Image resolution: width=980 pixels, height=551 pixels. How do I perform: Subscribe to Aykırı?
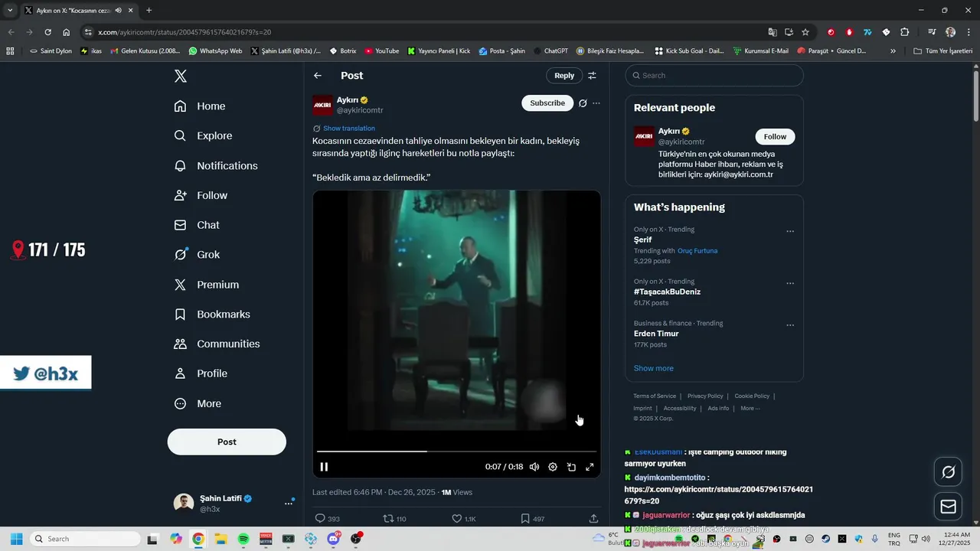coord(547,103)
